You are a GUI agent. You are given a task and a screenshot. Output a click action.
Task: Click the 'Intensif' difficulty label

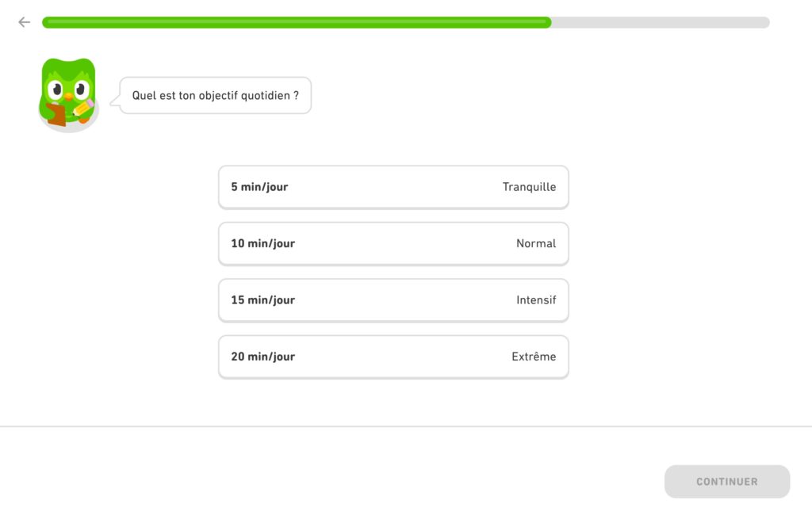click(x=536, y=300)
